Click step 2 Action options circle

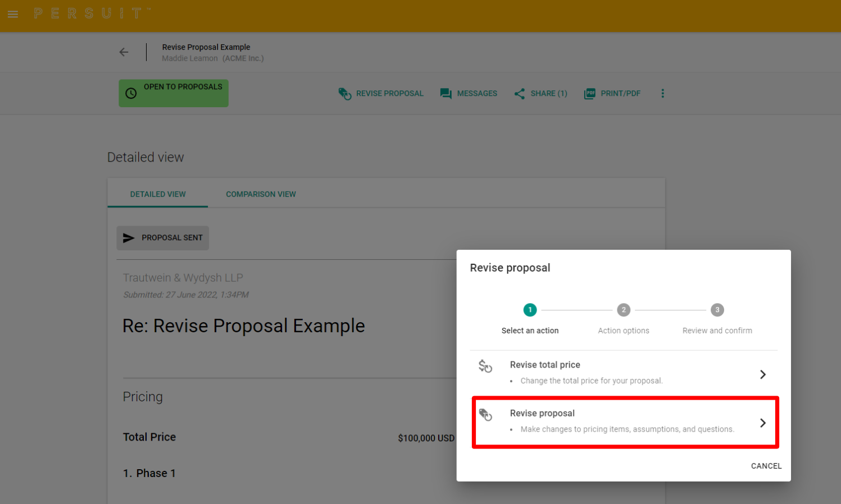(x=624, y=310)
